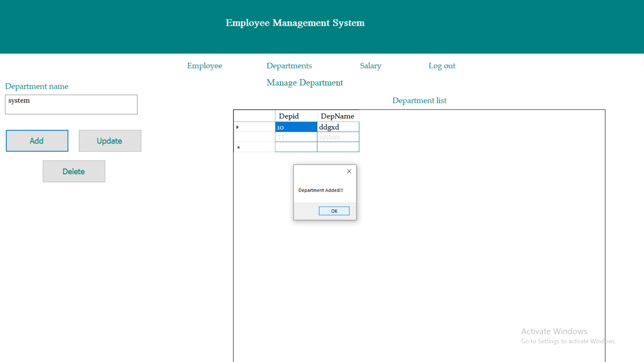The height and width of the screenshot is (362, 644).
Task: Open the Employee section
Action: click(x=204, y=66)
